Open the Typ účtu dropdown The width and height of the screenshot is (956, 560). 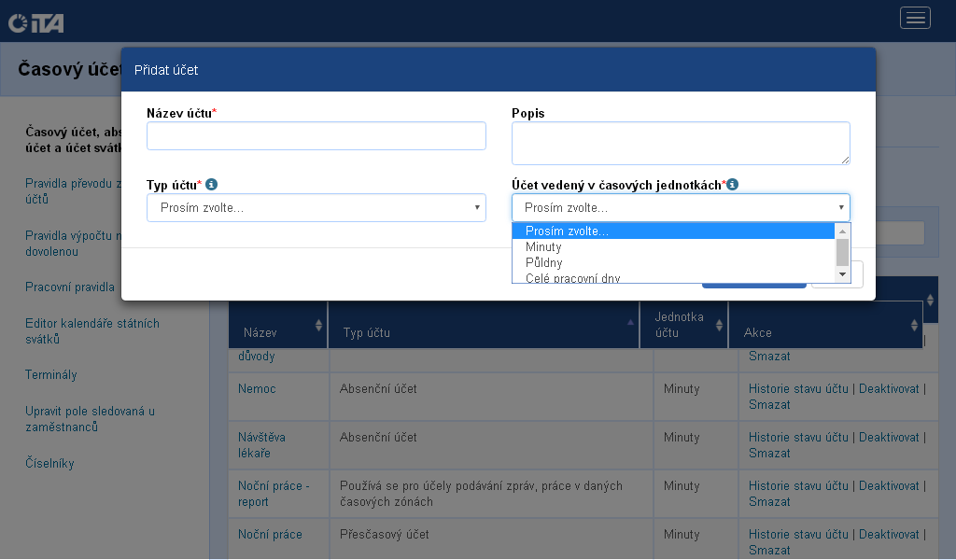click(x=316, y=207)
